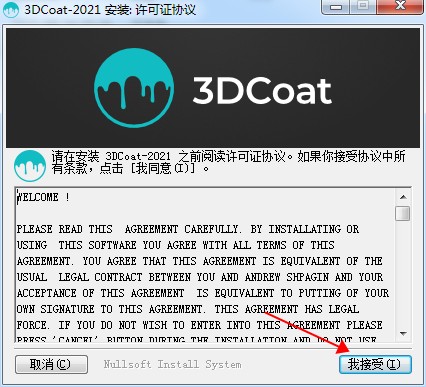Click the line starting "USING THIS SOFTWARE"
Image resolution: width=426 pixels, height=387 pixels.
[x=176, y=245]
